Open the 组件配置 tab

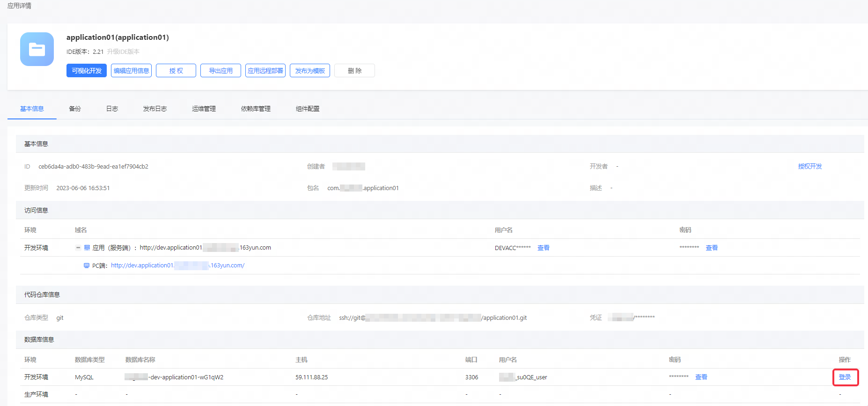[308, 109]
